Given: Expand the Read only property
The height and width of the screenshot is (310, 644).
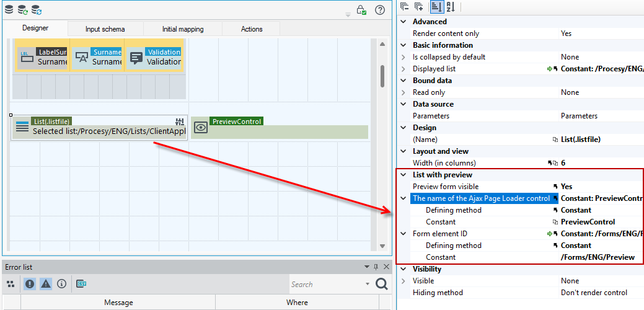Looking at the screenshot, I should tap(404, 92).
